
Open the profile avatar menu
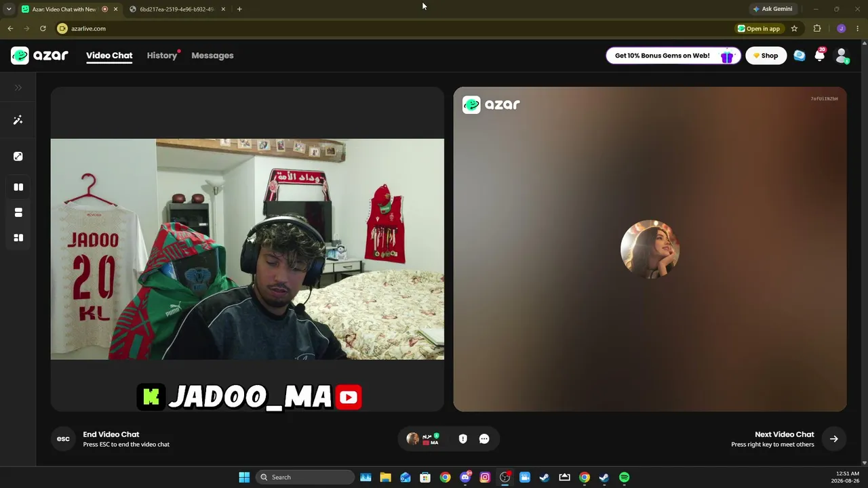(842, 56)
